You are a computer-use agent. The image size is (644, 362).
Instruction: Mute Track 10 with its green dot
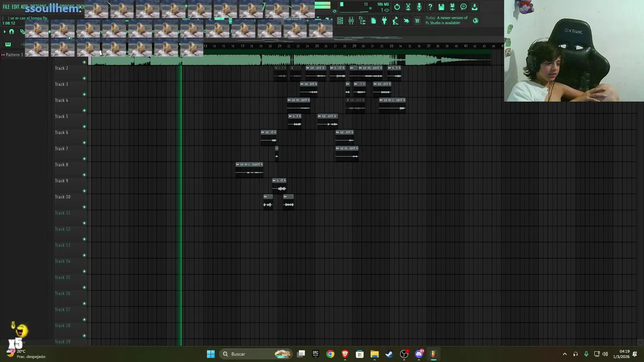click(x=84, y=207)
